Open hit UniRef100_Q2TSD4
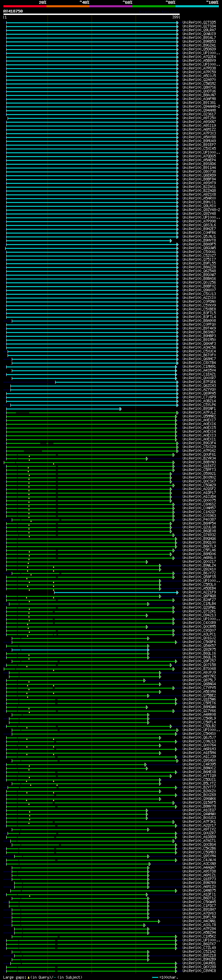The image size is (222, 980). [199, 26]
